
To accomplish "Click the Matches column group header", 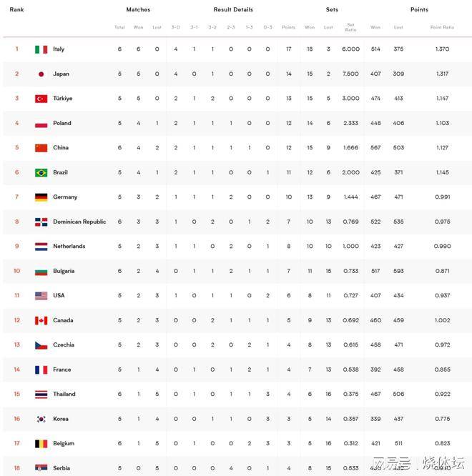I will (138, 9).
